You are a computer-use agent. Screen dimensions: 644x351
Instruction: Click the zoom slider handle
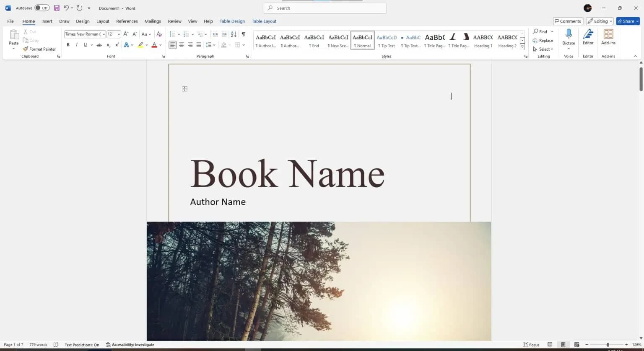point(608,345)
